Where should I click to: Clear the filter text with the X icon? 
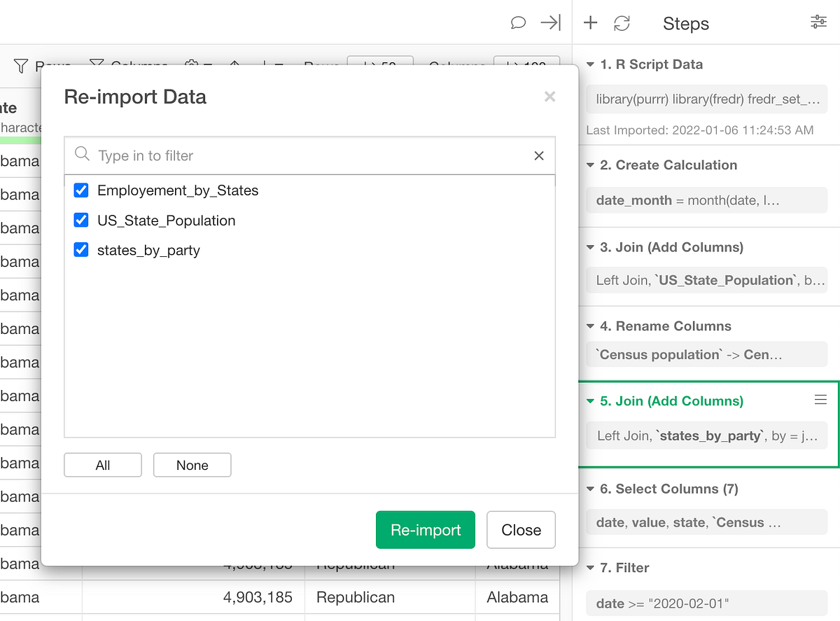538,155
